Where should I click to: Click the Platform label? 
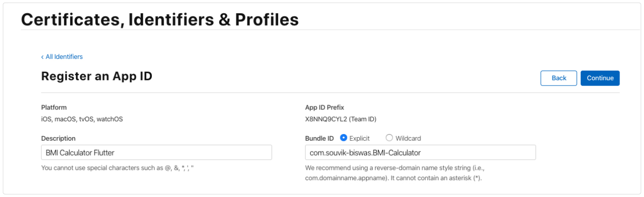[54, 107]
